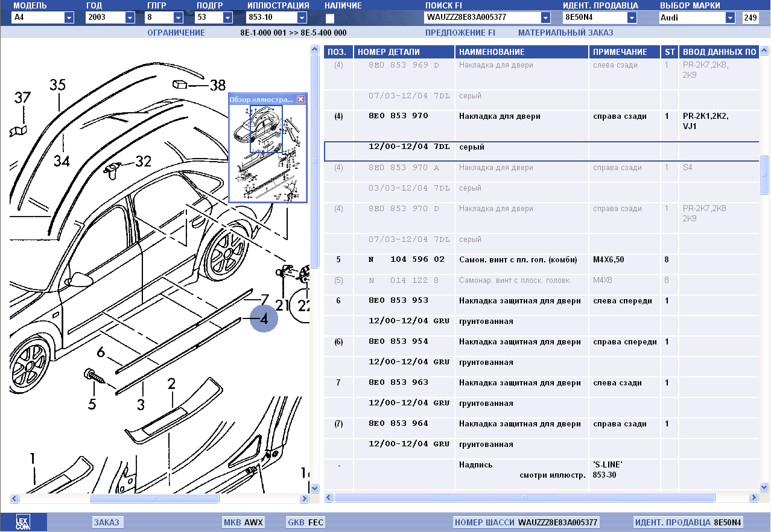Image resolution: width=771 pixels, height=532 pixels.
Task: Click the НОМЕР ДЕТАЛИ column header
Action: [389, 52]
